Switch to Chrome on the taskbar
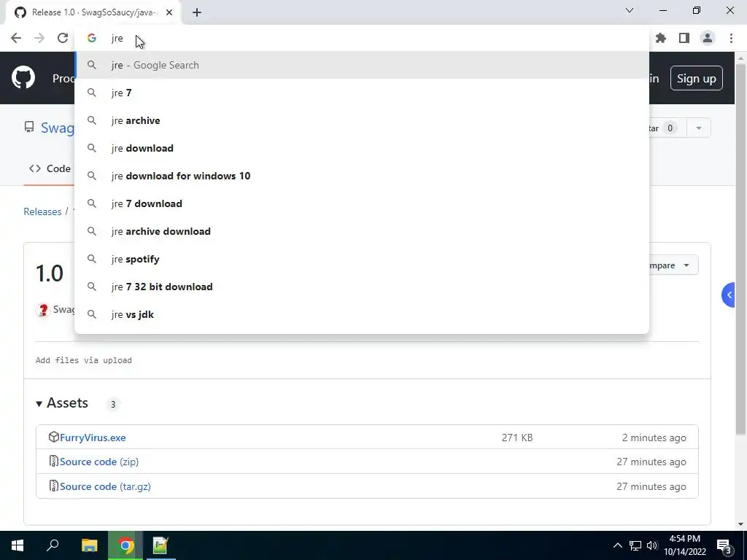The image size is (747, 560). 125,545
